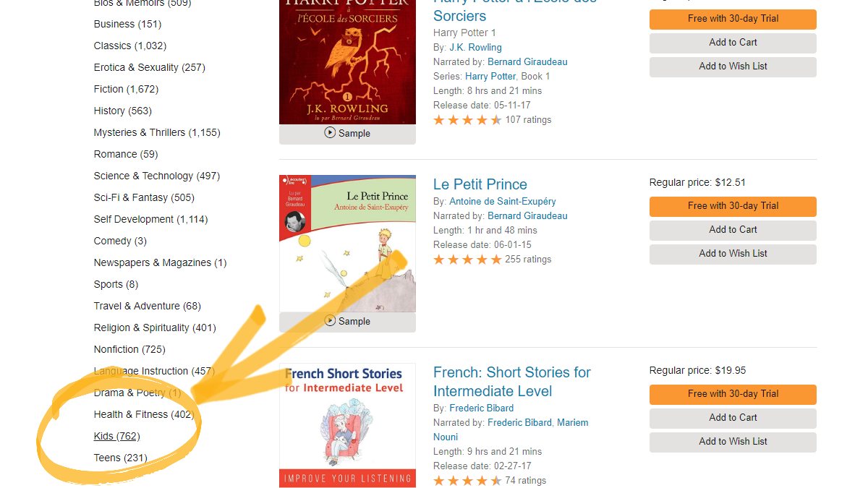The height and width of the screenshot is (488, 868).
Task: Get Le Petit Prince free with 30-day Trial
Action: coord(732,207)
